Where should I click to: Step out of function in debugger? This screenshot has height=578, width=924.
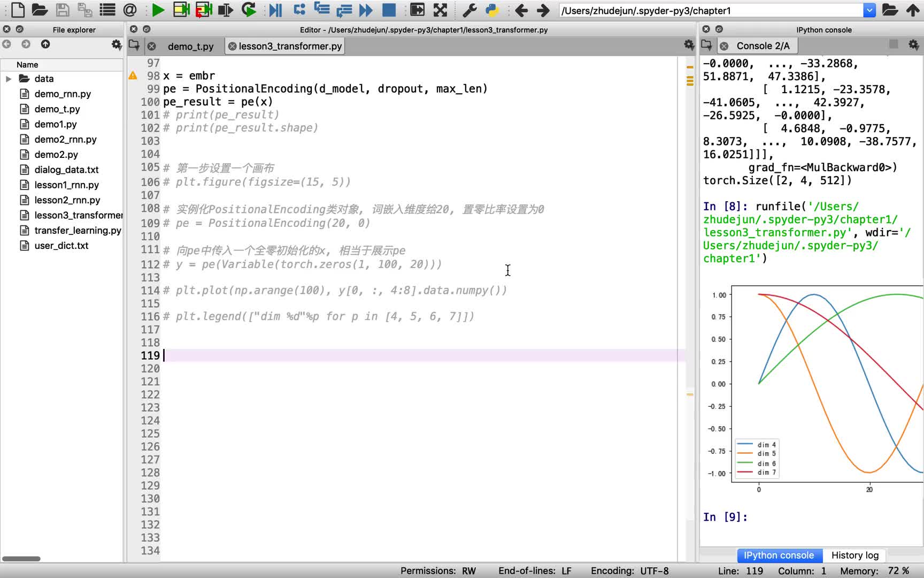[344, 10]
